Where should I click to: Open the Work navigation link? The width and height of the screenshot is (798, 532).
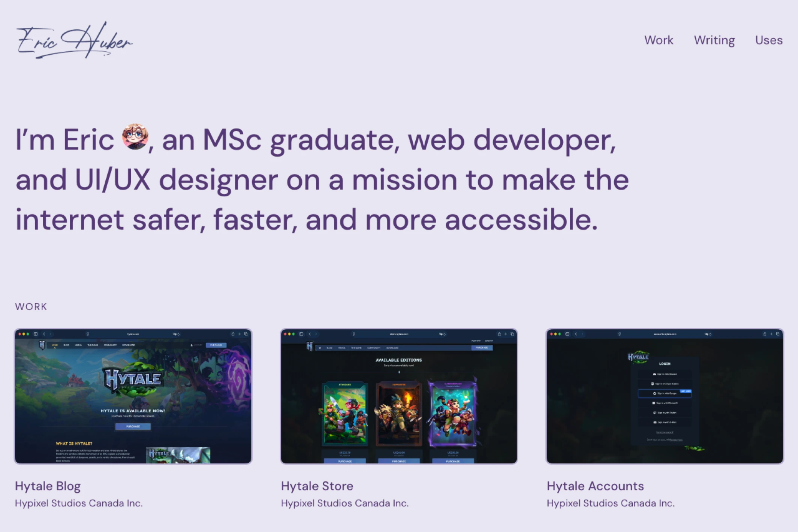659,40
